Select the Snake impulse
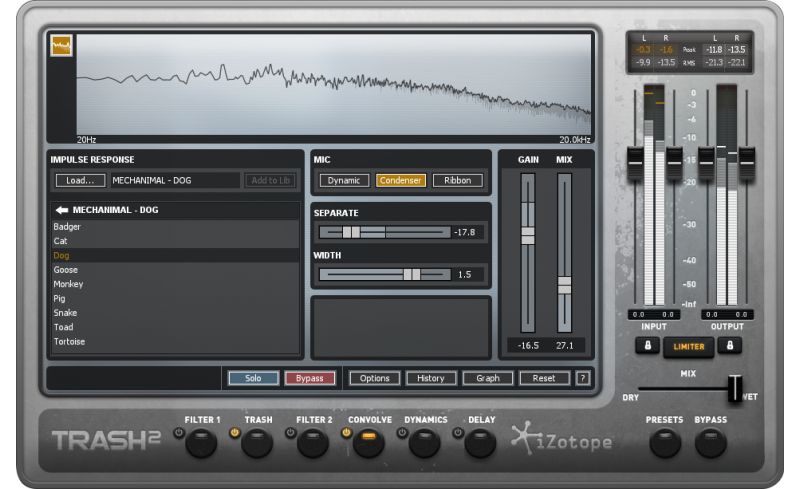Image resolution: width=800 pixels, height=489 pixels. 175,312
